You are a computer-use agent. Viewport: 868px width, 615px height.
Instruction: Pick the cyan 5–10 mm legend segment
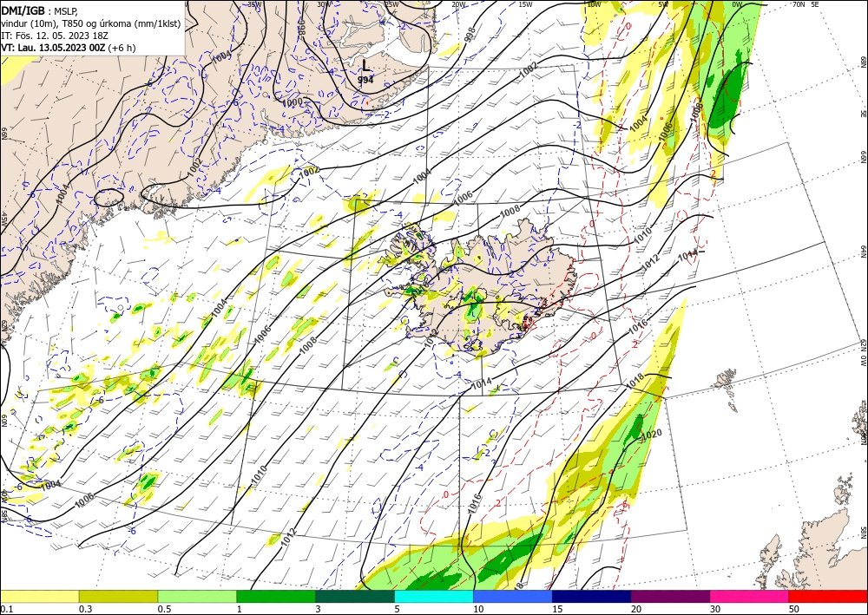pyautogui.click(x=434, y=596)
